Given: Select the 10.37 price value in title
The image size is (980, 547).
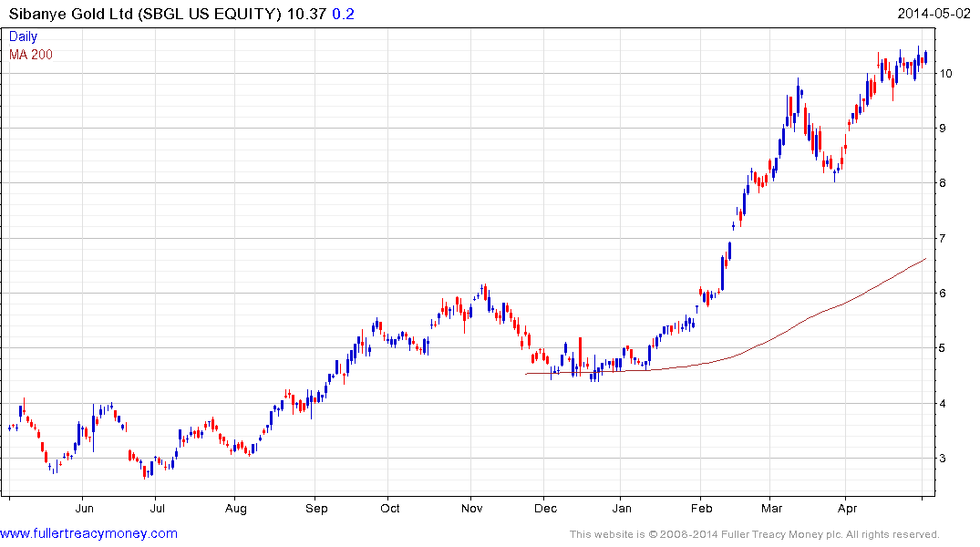Looking at the screenshot, I should 306,14.
